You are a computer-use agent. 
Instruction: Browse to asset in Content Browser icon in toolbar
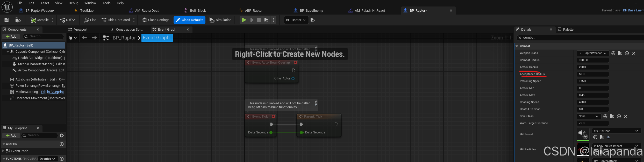point(18,20)
